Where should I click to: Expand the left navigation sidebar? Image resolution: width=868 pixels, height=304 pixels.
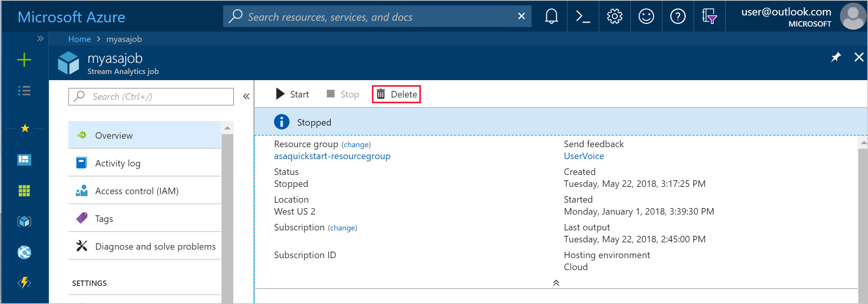click(x=40, y=39)
